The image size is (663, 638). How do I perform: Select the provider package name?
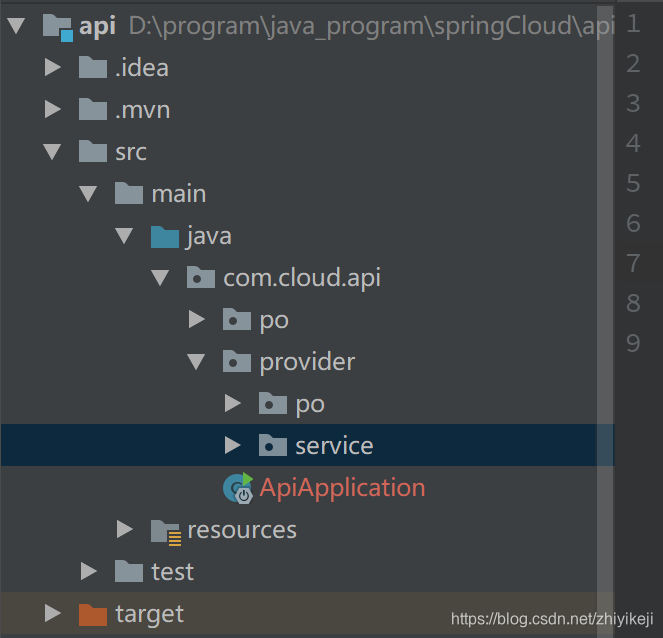coord(307,363)
